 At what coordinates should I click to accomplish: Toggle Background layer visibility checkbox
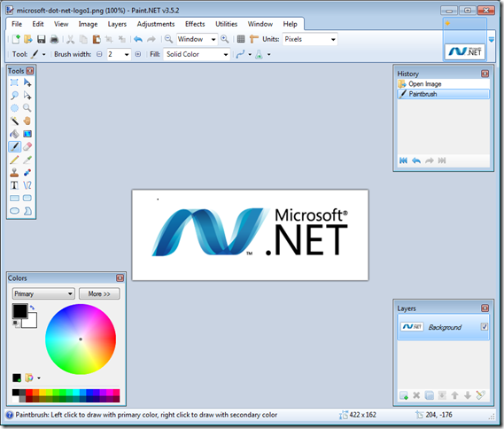pyautogui.click(x=485, y=327)
